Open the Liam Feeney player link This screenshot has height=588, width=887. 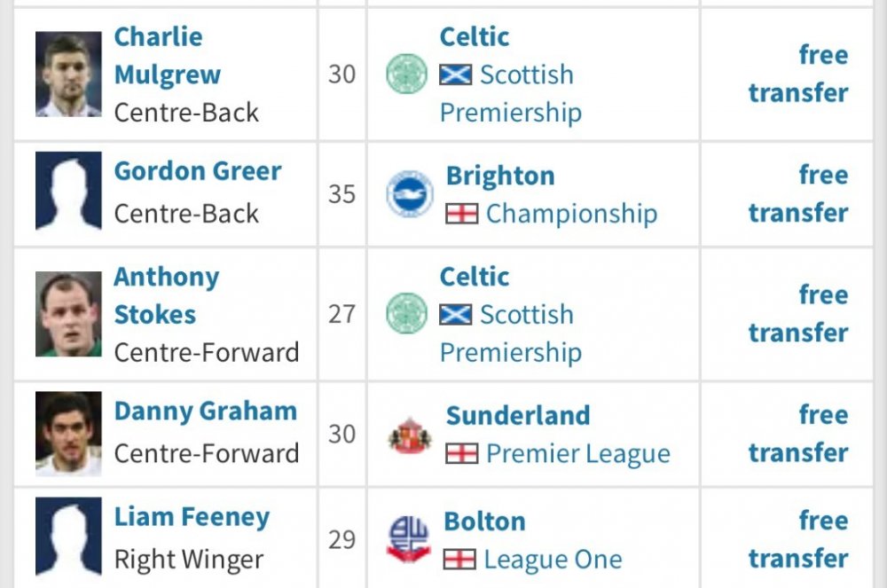click(x=192, y=517)
